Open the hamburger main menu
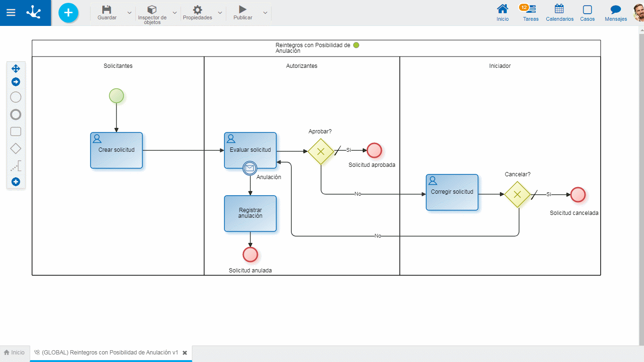Image resolution: width=644 pixels, height=362 pixels. pos(11,13)
